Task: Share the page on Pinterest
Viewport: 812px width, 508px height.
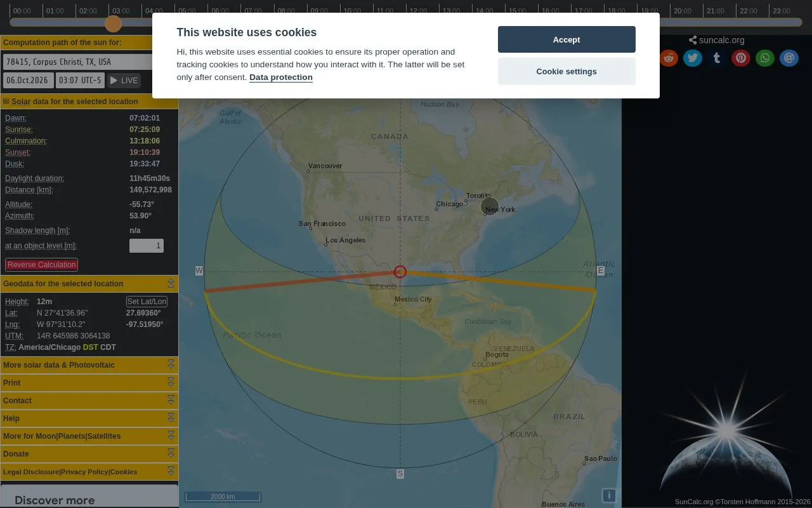Action: tap(741, 58)
